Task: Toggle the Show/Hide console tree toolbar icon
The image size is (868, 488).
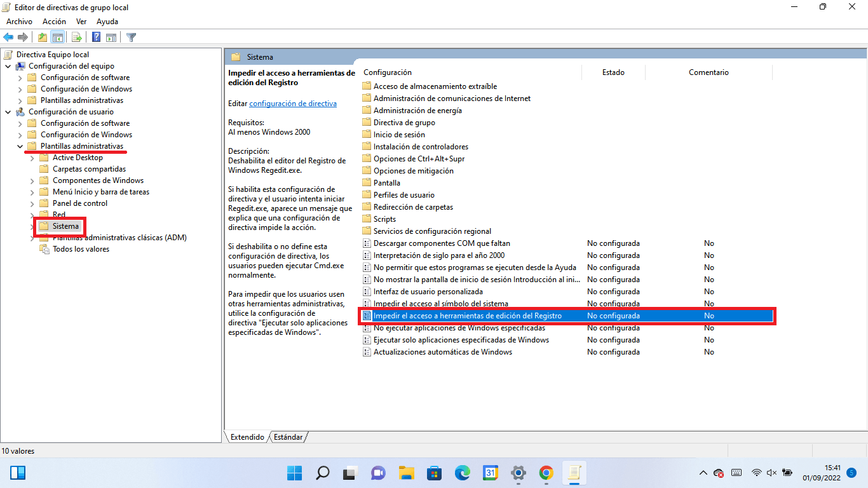Action: (57, 37)
